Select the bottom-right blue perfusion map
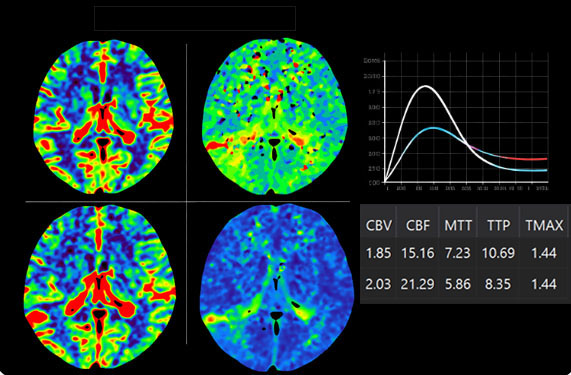Screen dimensions: 571x375 pos(277,288)
